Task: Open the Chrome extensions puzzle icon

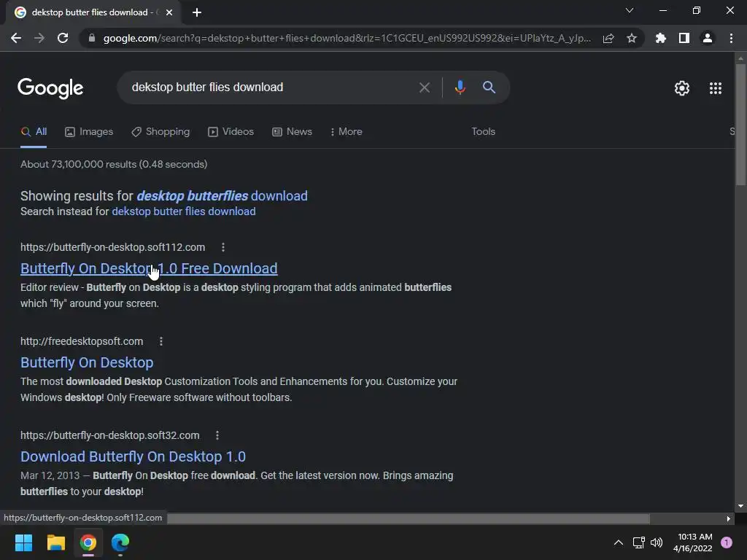Action: point(661,38)
